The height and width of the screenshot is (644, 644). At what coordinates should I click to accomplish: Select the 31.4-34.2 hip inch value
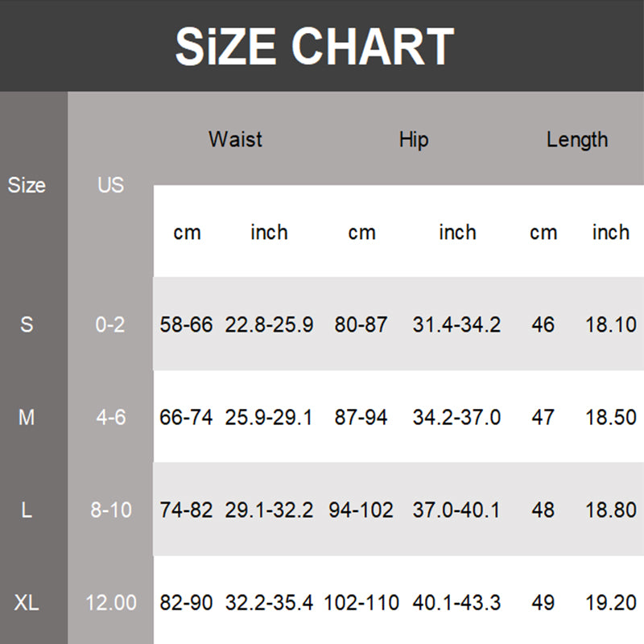[x=456, y=325]
